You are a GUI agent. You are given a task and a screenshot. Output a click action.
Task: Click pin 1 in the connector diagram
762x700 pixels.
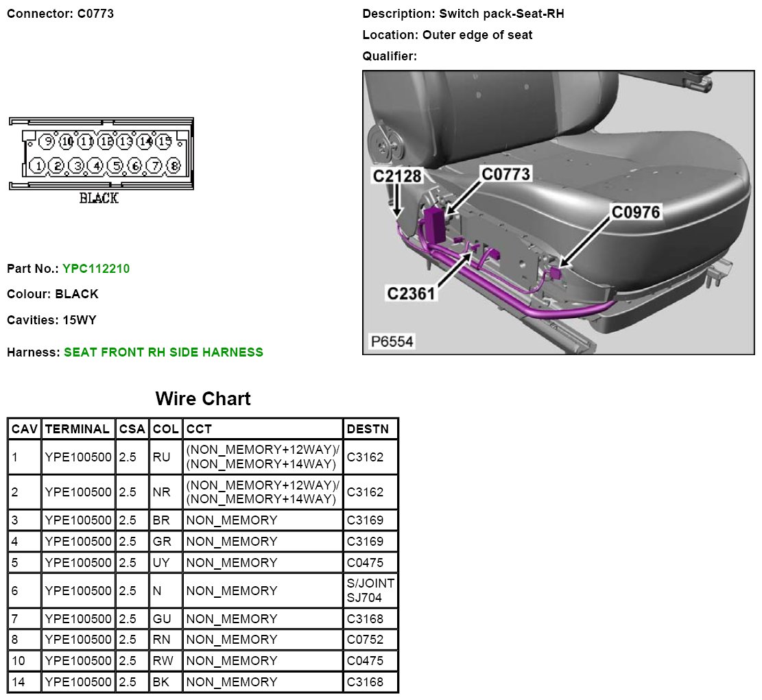[38, 165]
